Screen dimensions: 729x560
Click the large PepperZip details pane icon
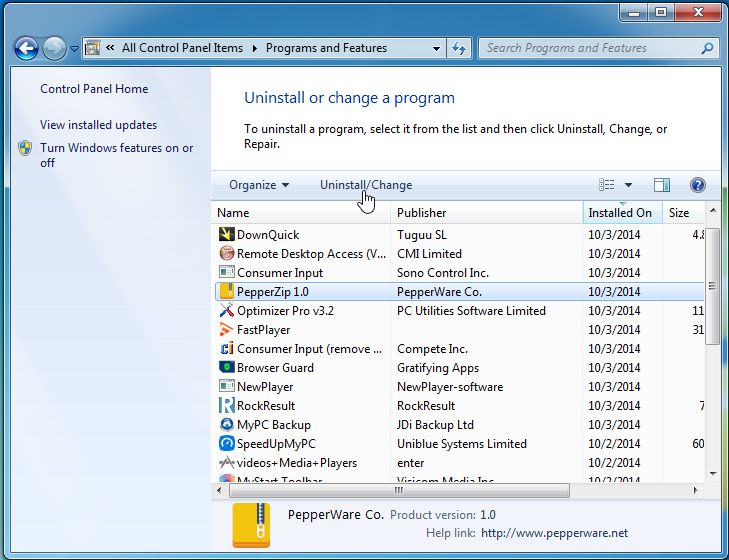click(x=251, y=525)
